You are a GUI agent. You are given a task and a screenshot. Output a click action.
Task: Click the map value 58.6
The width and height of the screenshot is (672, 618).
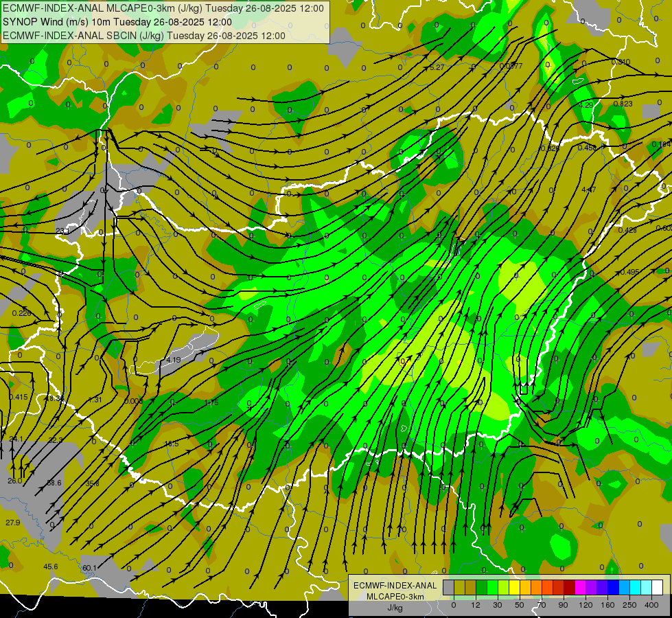coord(54,483)
